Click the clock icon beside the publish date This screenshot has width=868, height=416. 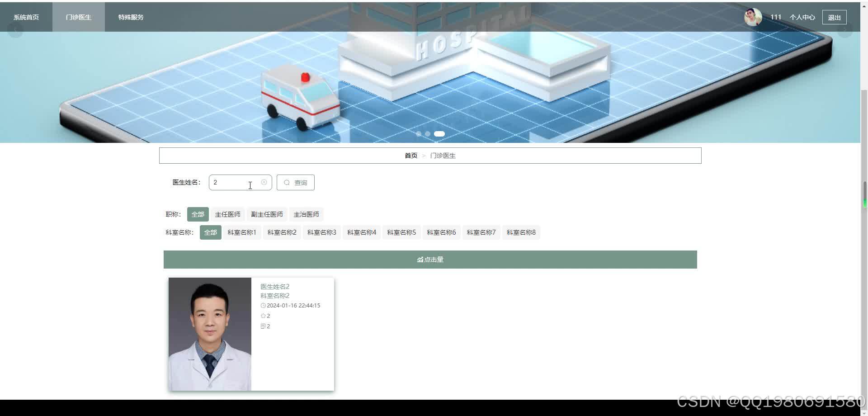tap(263, 305)
